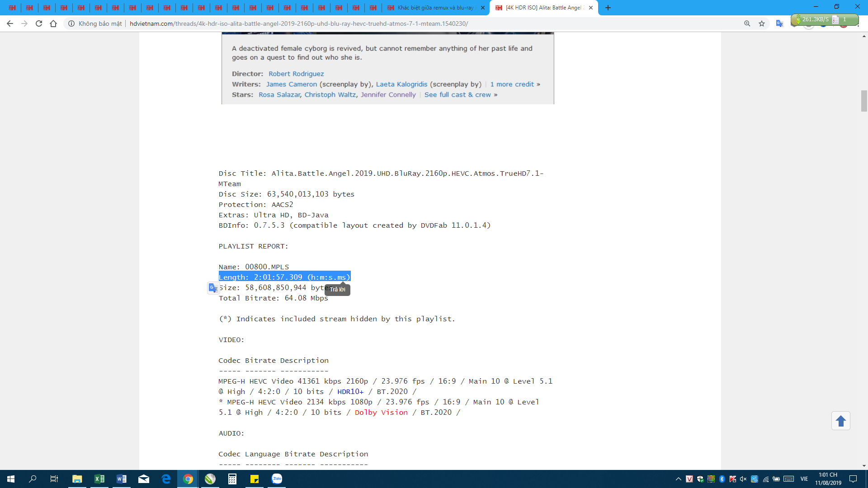Unmute via the muted speaker tray icon

(x=743, y=479)
